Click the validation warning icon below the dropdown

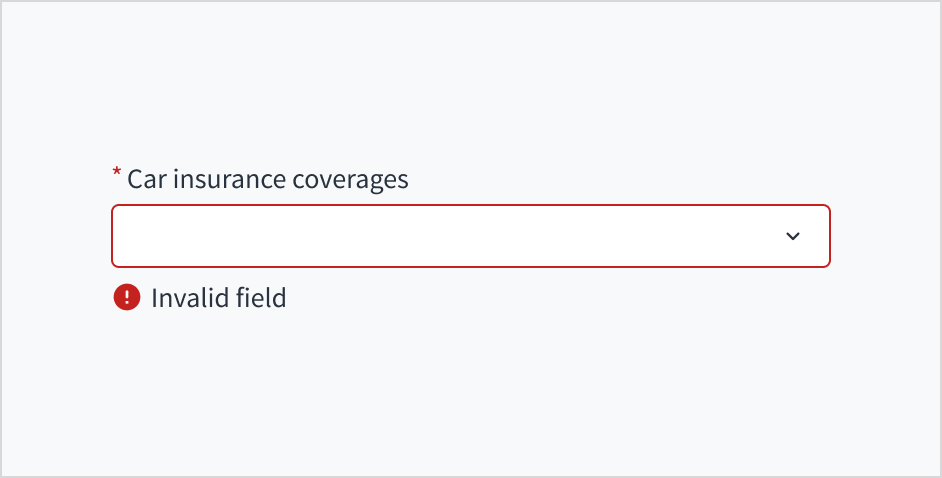point(127,297)
